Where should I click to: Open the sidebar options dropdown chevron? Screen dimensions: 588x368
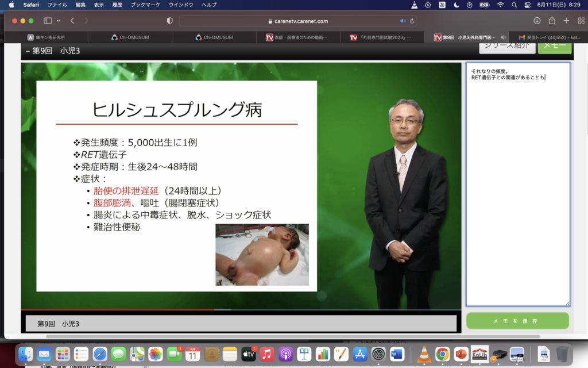click(x=58, y=21)
